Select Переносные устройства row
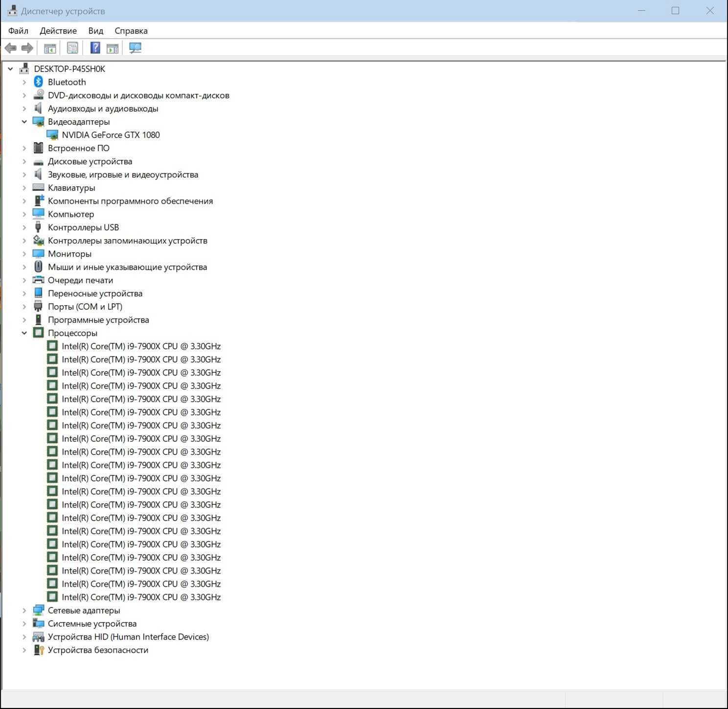 95,293
